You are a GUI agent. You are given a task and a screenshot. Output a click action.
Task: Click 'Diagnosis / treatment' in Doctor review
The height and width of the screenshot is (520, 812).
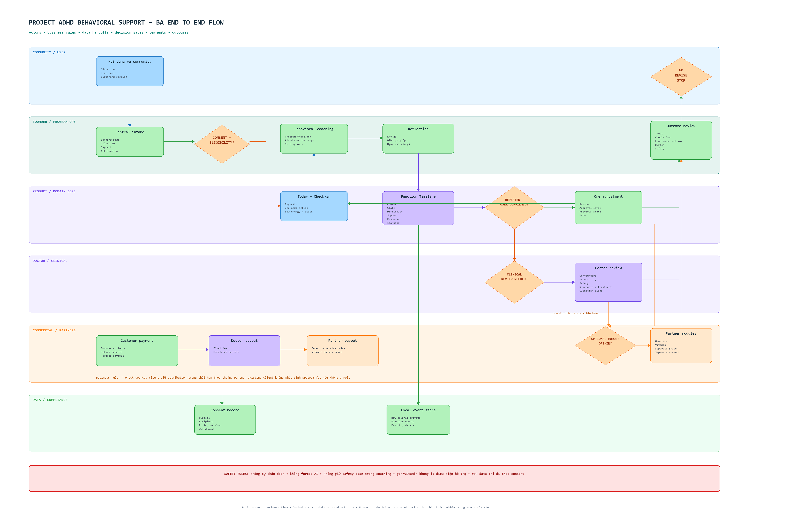(596, 287)
